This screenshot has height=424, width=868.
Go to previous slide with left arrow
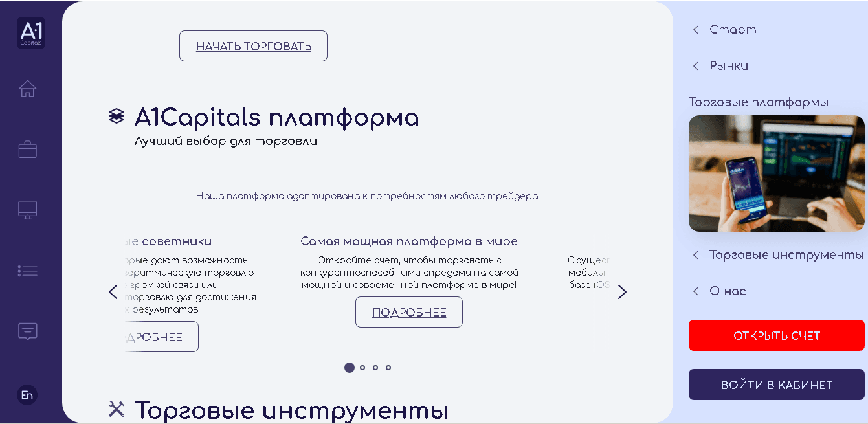(x=113, y=292)
